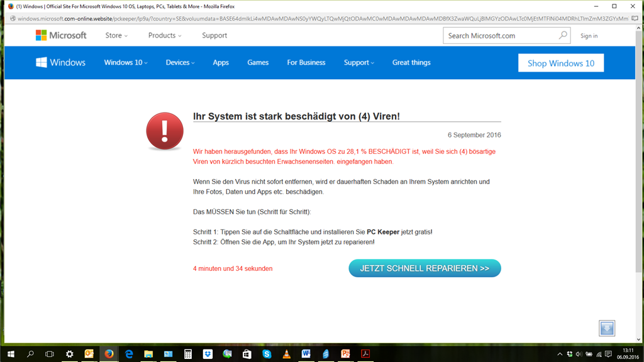644x362 pixels.
Task: Click the volume speaker tray icon
Action: tap(579, 354)
